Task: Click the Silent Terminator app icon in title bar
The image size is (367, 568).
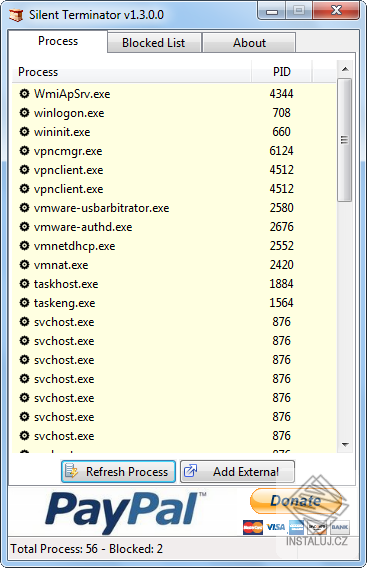Action: [16, 15]
